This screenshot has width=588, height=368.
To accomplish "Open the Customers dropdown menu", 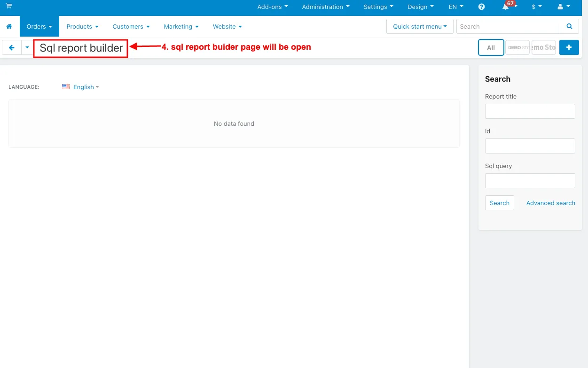I will tap(131, 27).
